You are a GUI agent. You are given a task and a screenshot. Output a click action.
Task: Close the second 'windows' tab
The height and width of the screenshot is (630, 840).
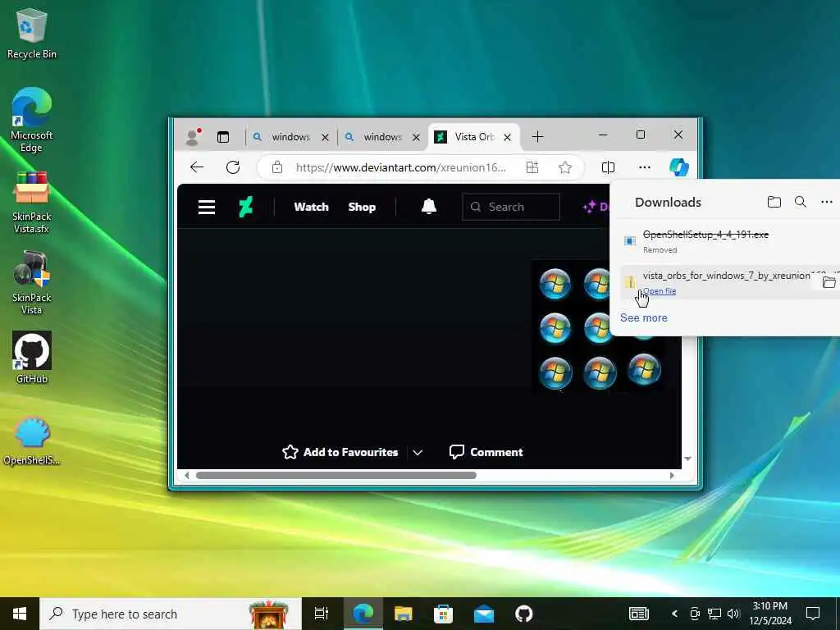pos(416,138)
